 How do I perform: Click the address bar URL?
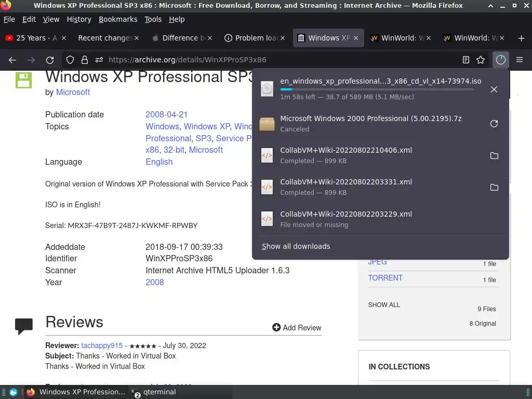point(187,60)
